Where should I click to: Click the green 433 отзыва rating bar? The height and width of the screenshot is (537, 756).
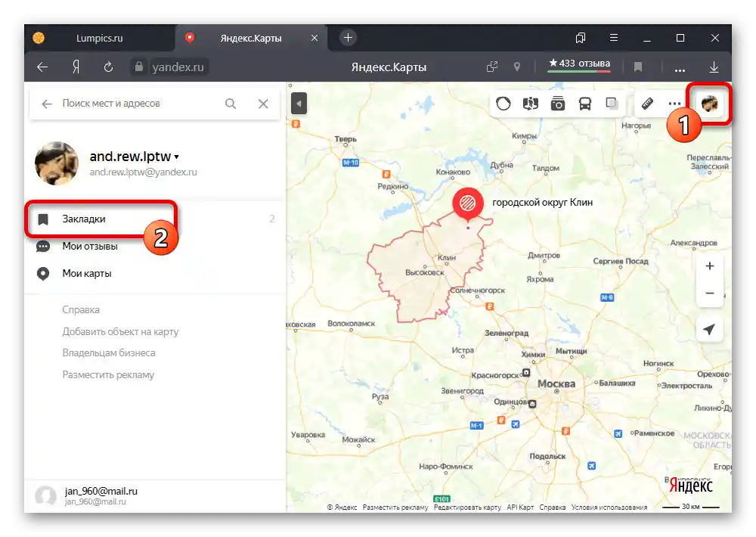[578, 67]
